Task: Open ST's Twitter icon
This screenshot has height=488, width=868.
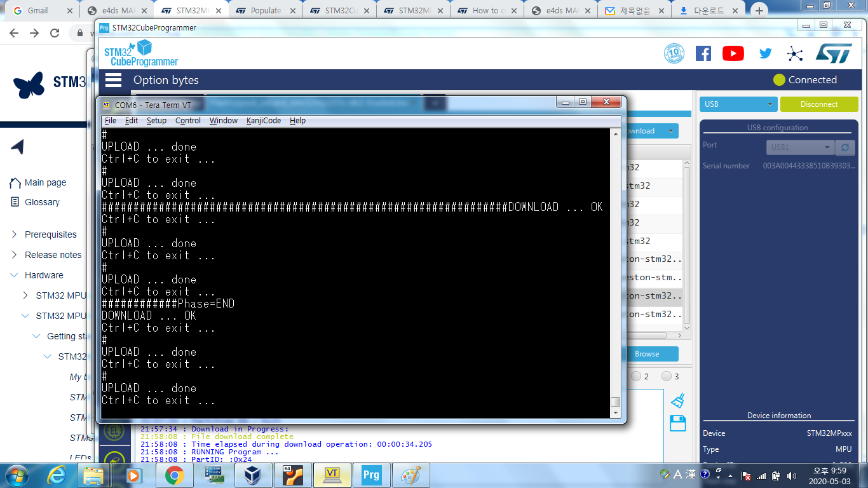Action: tap(766, 53)
